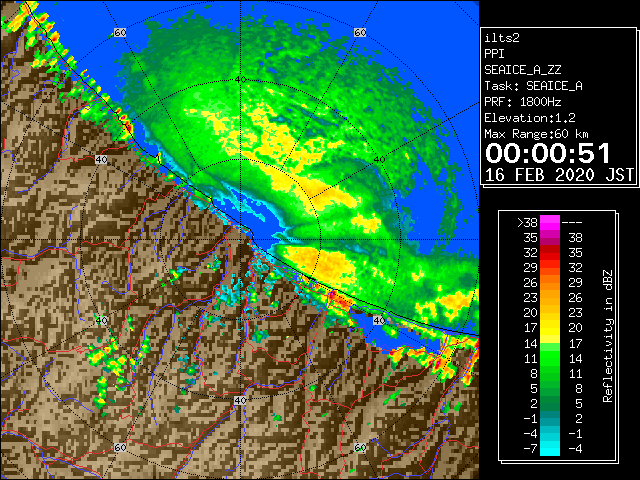The image size is (640, 480).
Task: Pick the magenta swatch beside '>38'
Action: [x=550, y=222]
